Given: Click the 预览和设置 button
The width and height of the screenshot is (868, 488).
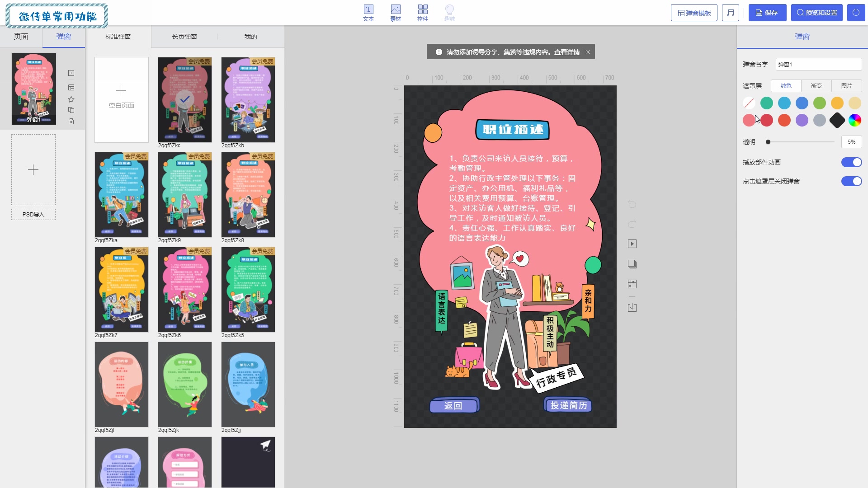Looking at the screenshot, I should [816, 13].
